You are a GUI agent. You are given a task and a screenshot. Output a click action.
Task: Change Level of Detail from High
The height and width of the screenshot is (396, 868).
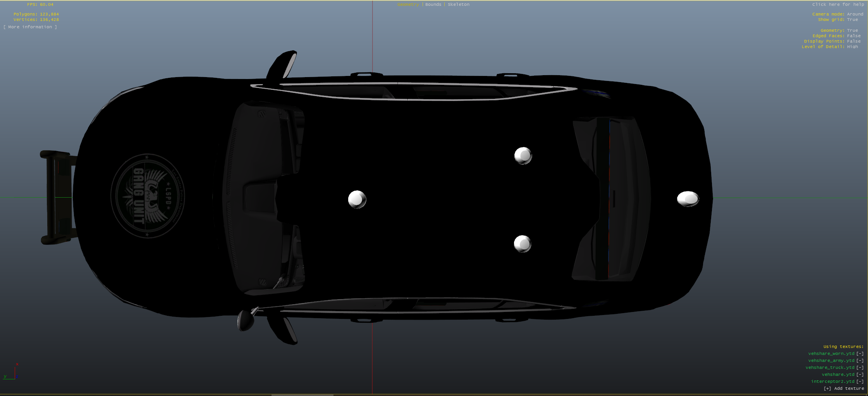point(852,46)
